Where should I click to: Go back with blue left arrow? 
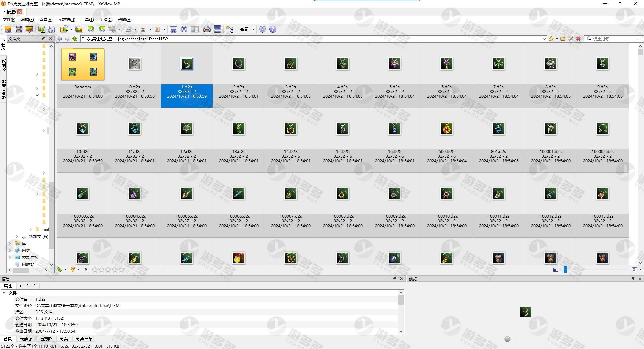click(60, 39)
